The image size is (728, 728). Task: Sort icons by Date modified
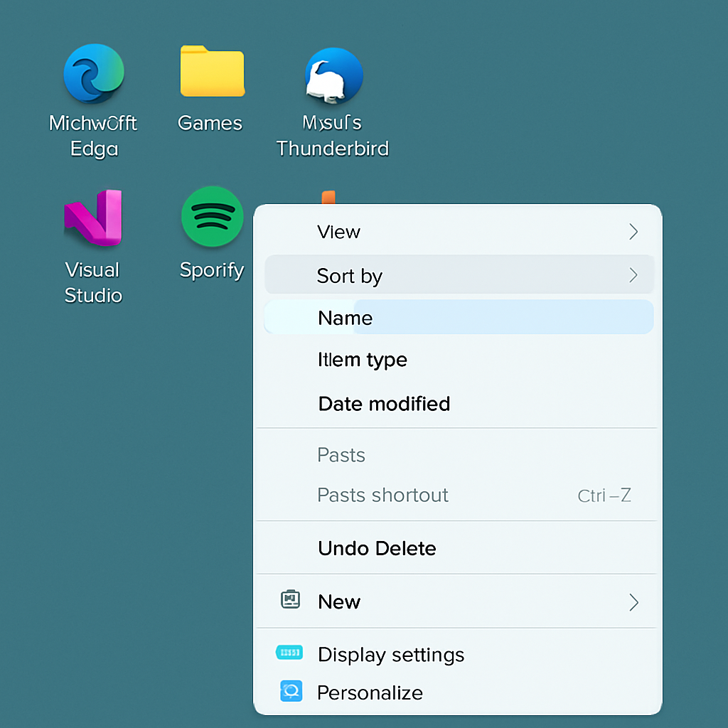pos(458,404)
